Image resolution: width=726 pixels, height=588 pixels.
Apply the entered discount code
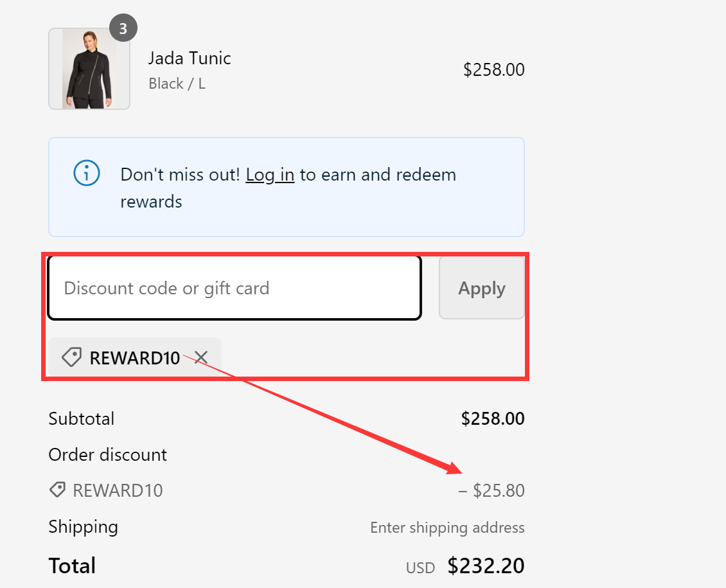pos(481,288)
